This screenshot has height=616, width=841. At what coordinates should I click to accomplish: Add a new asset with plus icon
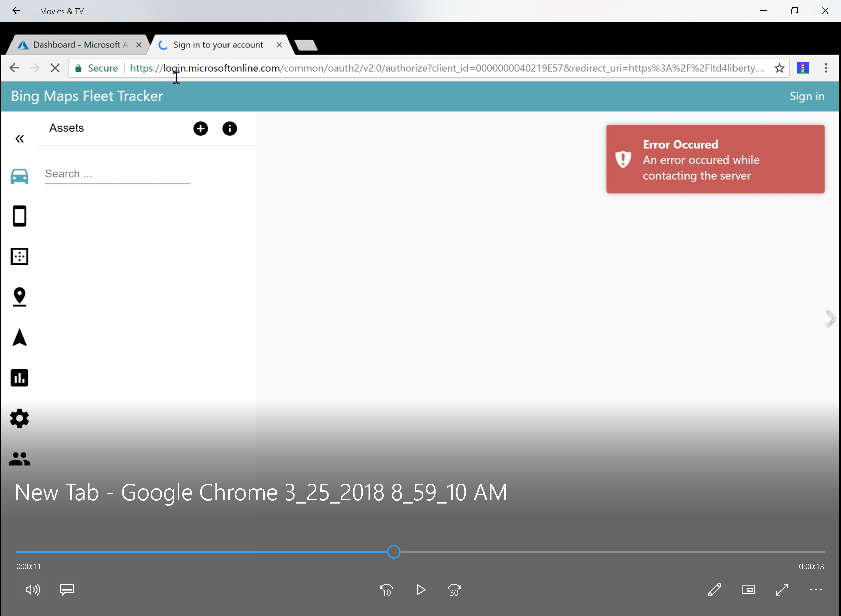200,129
